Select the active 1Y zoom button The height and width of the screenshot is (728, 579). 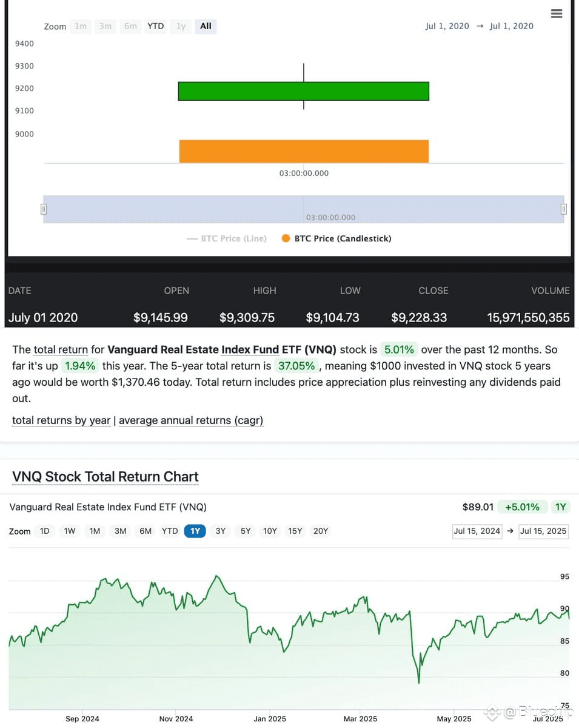point(195,531)
